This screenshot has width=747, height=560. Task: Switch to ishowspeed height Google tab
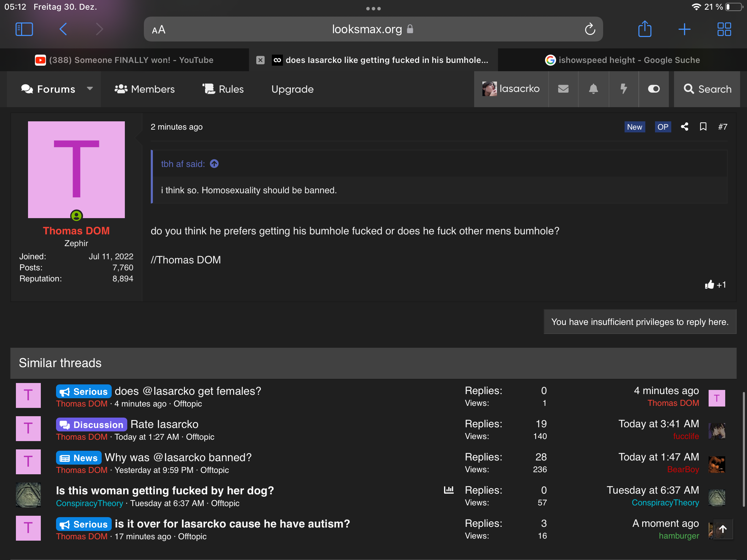pos(622,60)
